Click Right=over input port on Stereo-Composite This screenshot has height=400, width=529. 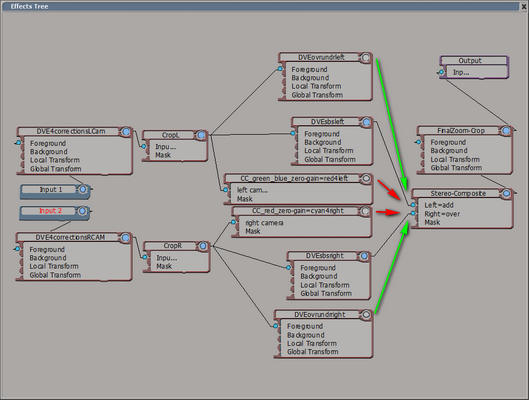tap(413, 213)
